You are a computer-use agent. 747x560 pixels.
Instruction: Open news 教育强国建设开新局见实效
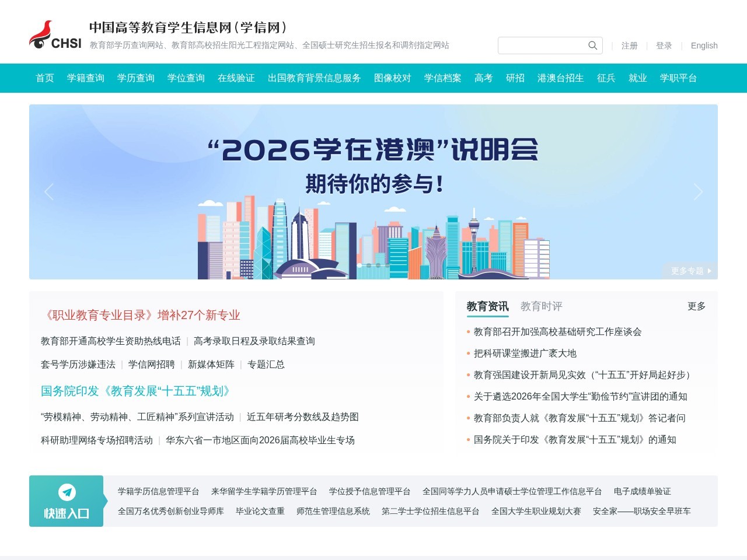click(x=584, y=375)
